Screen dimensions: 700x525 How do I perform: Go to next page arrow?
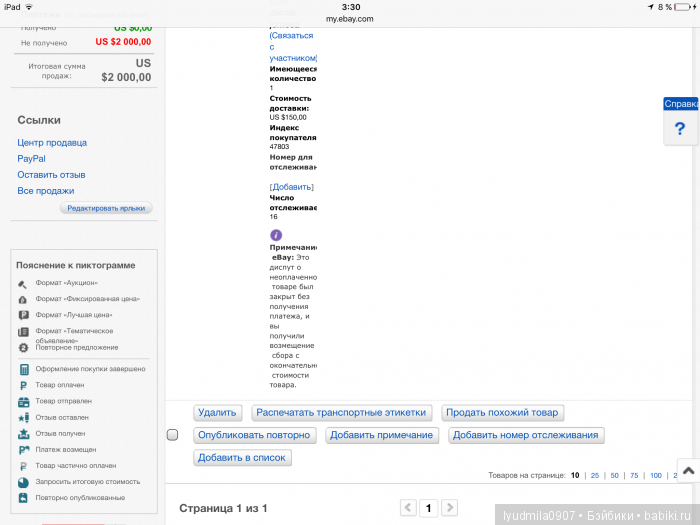pos(450,508)
